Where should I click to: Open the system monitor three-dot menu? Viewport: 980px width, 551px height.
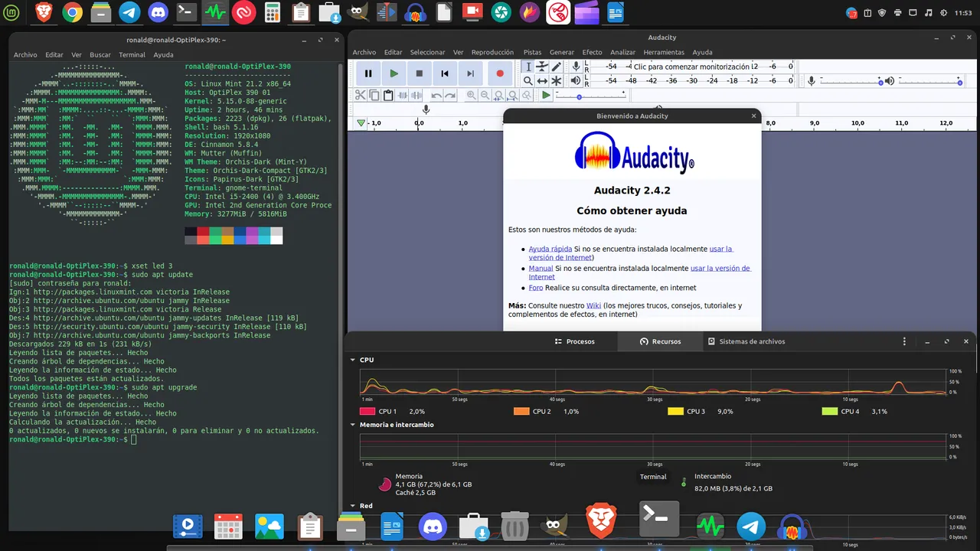(904, 341)
